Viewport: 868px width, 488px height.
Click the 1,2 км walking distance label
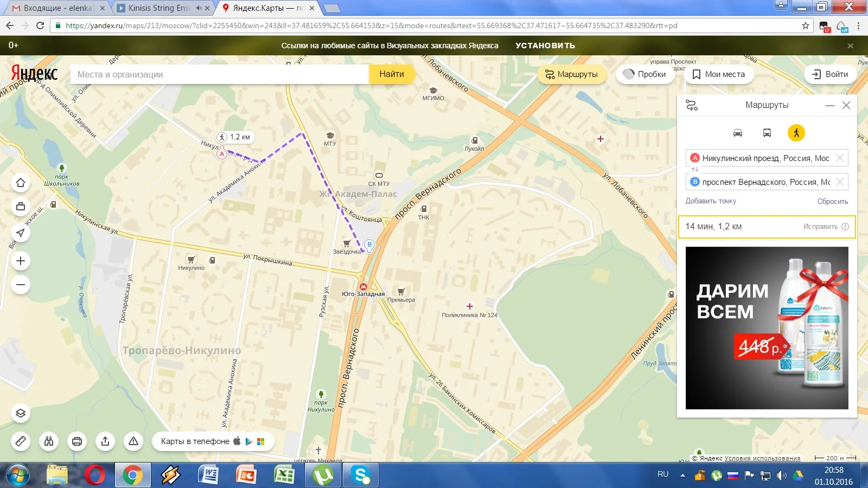pyautogui.click(x=236, y=137)
